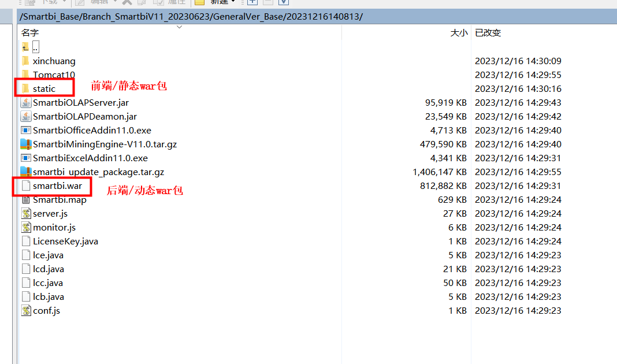This screenshot has height=364, width=617.
Task: Click the SmartbiOLAPDeamon.jar Java icon
Action: pos(25,117)
